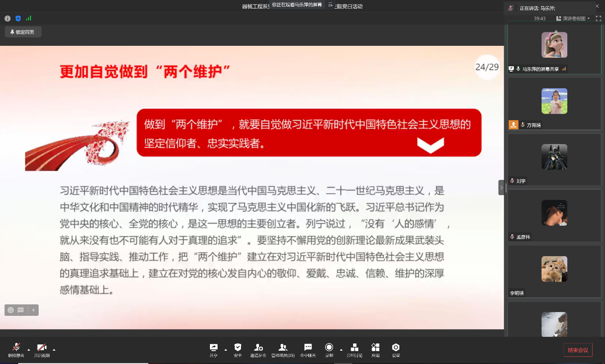Open the in-meeting chat (聊天) window
The height and width of the screenshot is (364, 605).
click(x=308, y=350)
